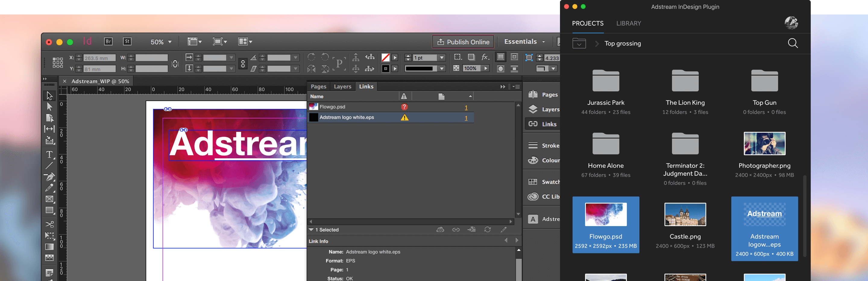Click Go To Link icon

pyautogui.click(x=472, y=229)
